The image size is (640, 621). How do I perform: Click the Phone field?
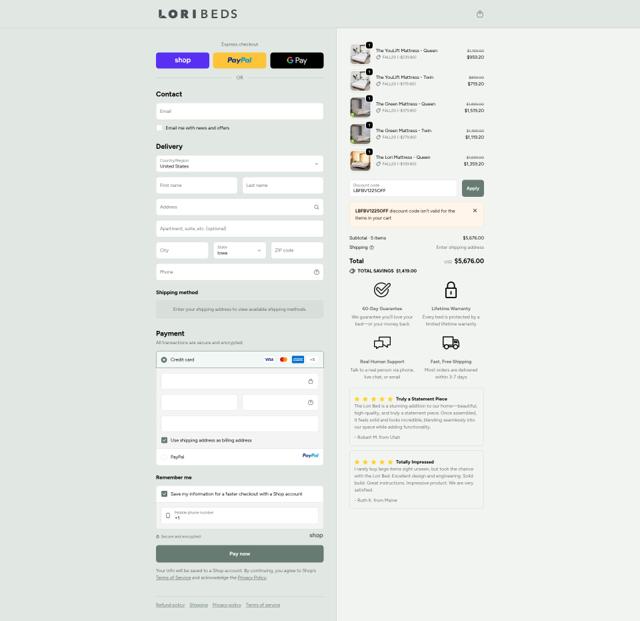pos(240,272)
